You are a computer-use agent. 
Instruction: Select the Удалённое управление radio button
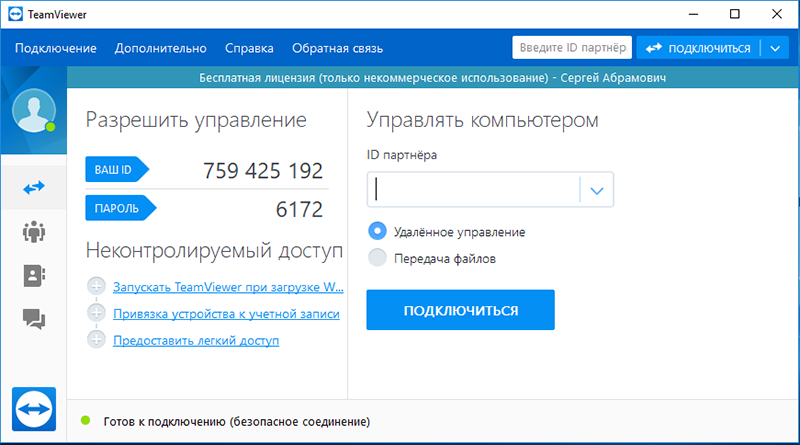(x=378, y=231)
